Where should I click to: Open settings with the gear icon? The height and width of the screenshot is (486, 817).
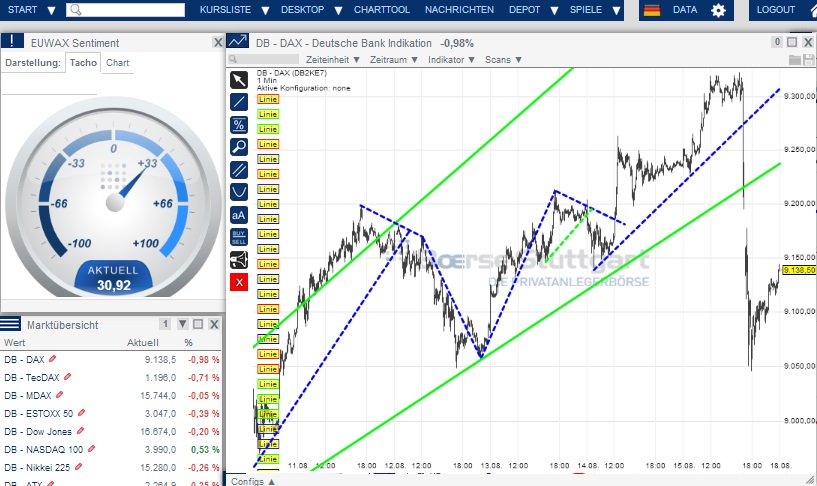click(719, 10)
